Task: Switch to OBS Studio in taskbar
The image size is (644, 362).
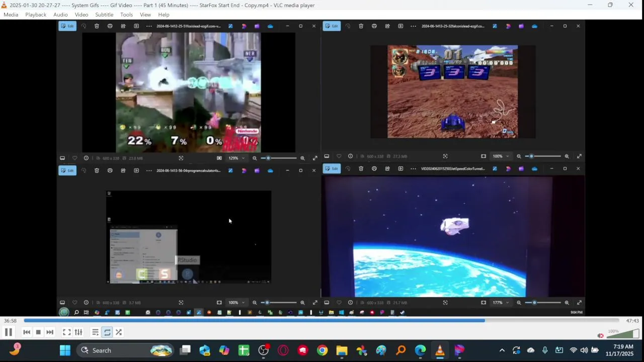Action: coord(263,350)
